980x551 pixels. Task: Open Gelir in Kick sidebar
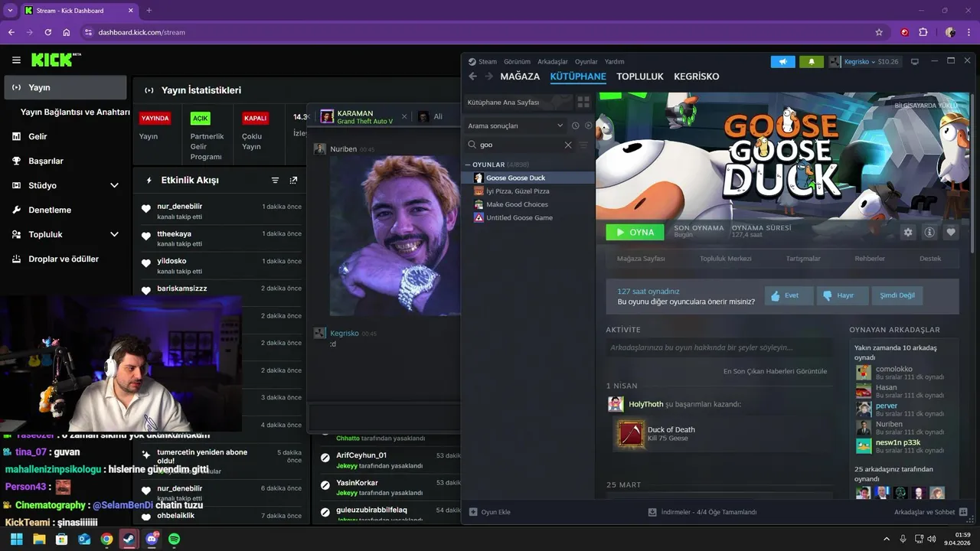pyautogui.click(x=38, y=136)
